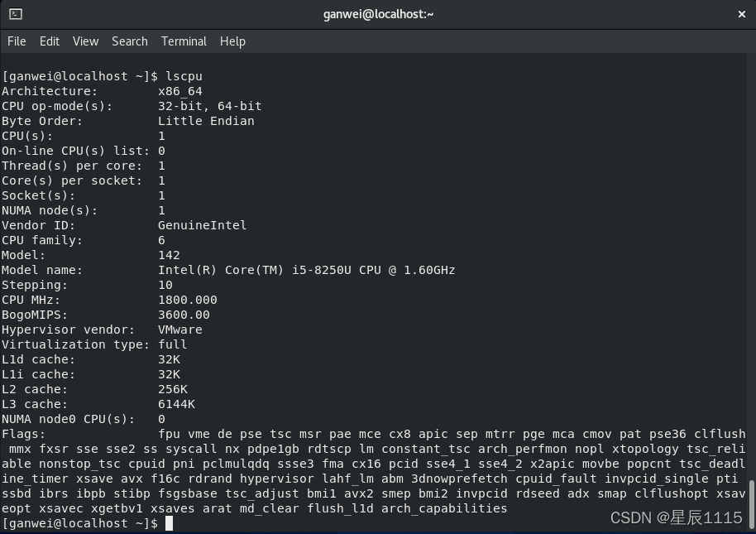Click the terminal icon in the title bar
756x534 pixels.
click(x=16, y=14)
